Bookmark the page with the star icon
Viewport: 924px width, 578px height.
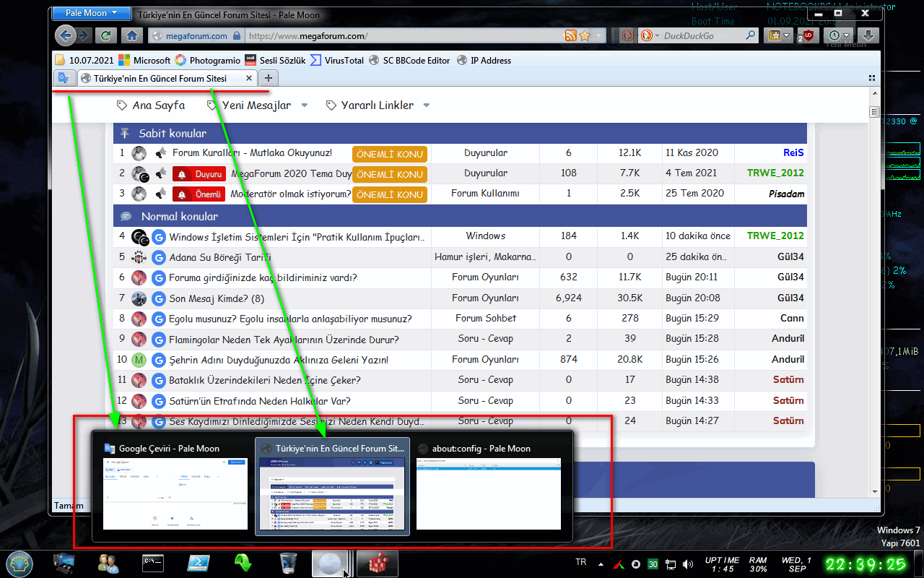coord(584,35)
